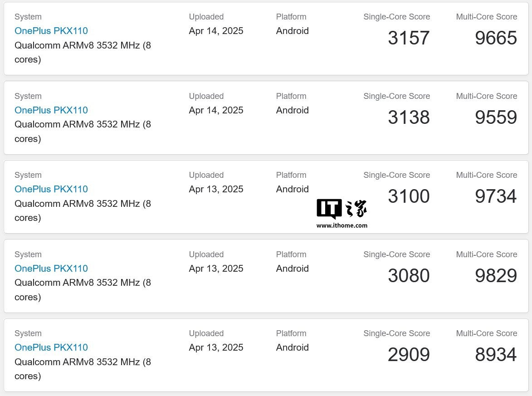Click the single-core score 3157
Image resolution: width=532 pixels, height=396 pixels.
tap(409, 38)
